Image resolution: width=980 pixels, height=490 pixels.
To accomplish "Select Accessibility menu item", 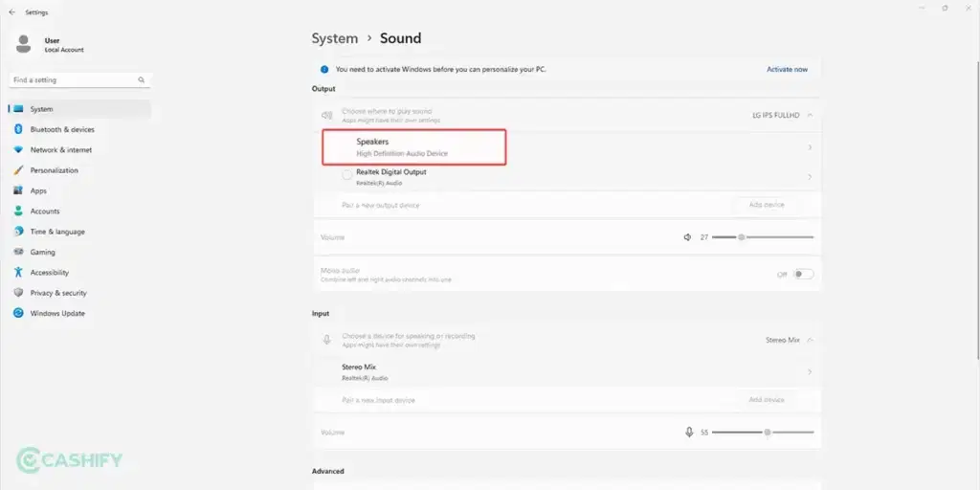I will pos(80,273).
